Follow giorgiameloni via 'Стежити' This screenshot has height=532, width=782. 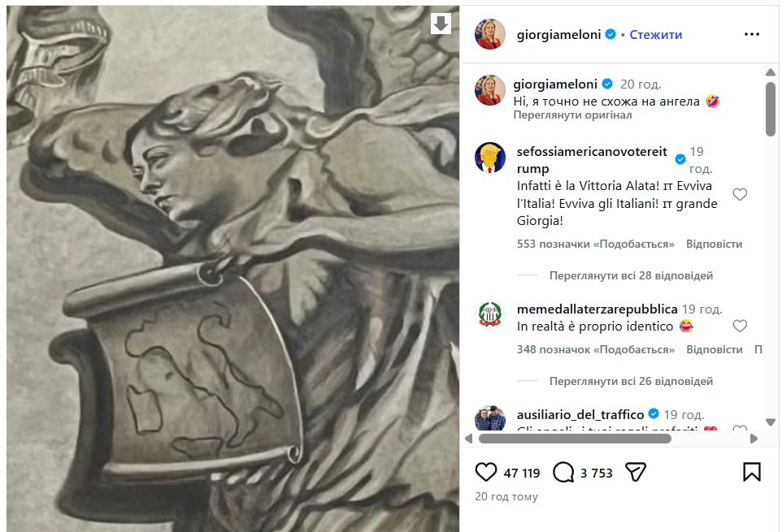tap(655, 34)
